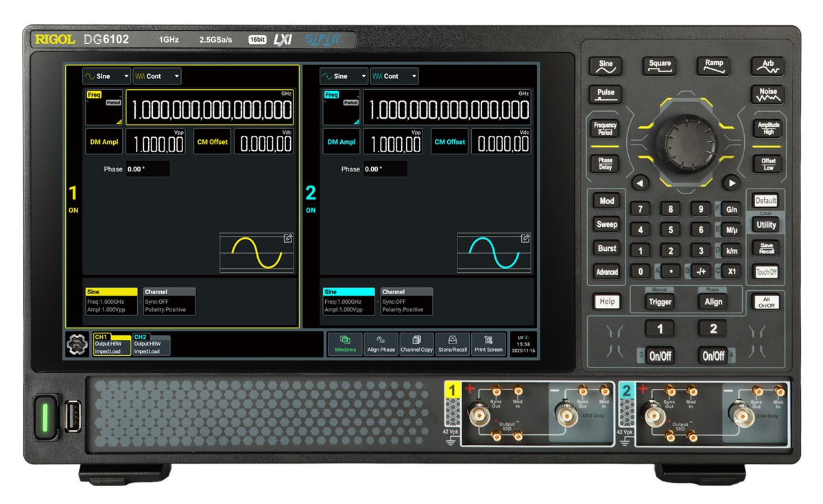Tap the channel 1 Phase value field
The image size is (823, 504).
pyautogui.click(x=147, y=169)
